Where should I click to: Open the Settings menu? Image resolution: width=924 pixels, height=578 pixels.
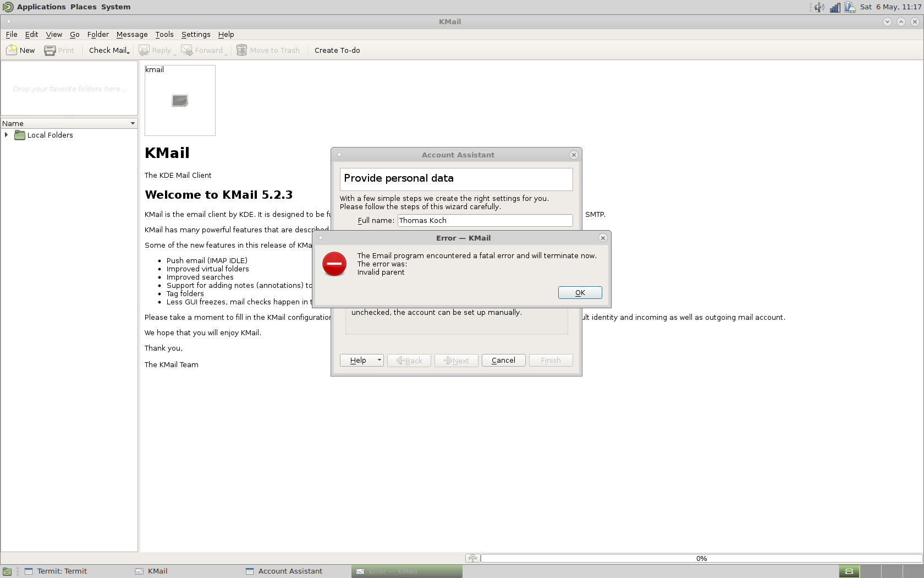196,34
